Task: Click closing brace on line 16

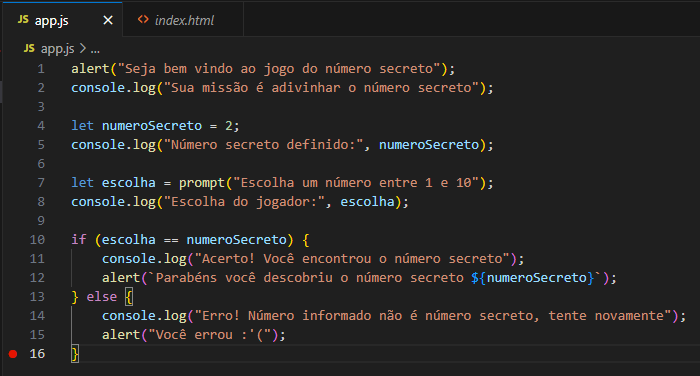Action: pyautogui.click(x=75, y=354)
